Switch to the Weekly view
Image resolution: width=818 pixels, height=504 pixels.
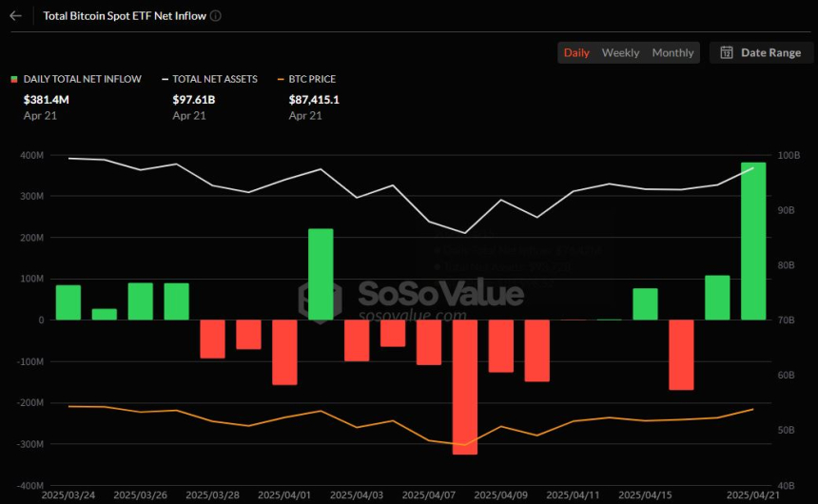[620, 53]
